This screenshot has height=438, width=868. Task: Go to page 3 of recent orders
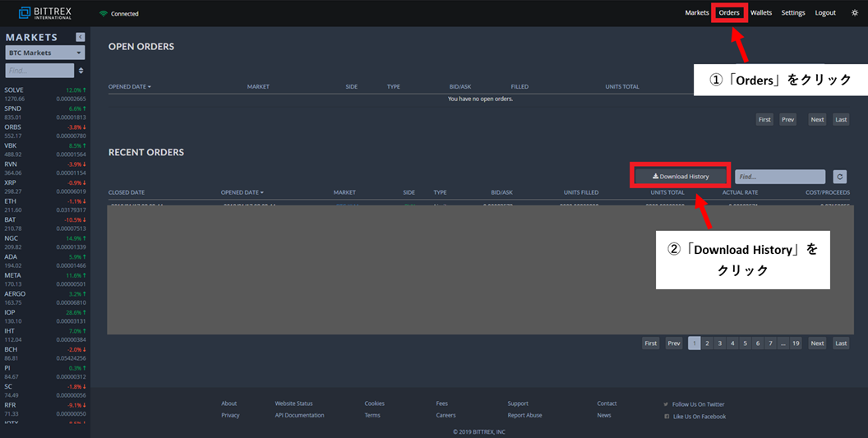point(720,343)
